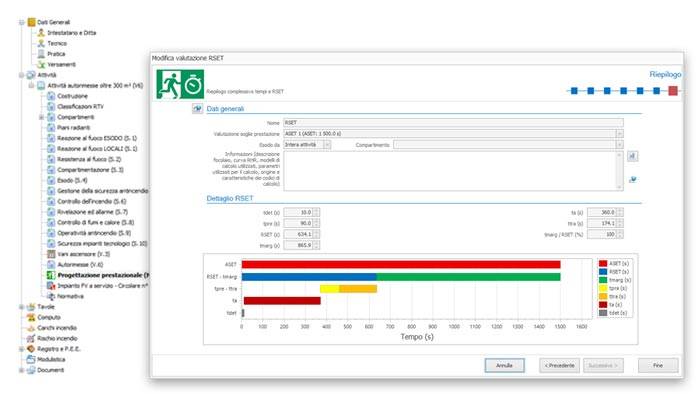
Task: Click the first blue wizard step square
Action: (574, 91)
